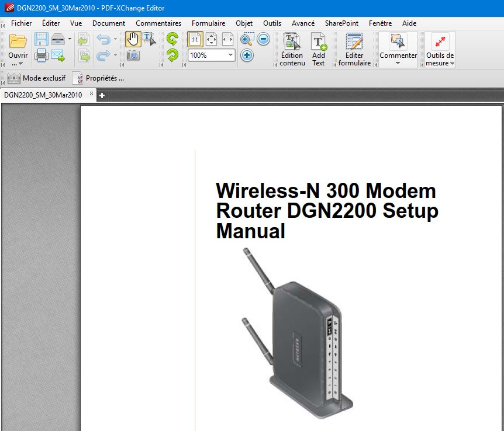The width and height of the screenshot is (504, 431).
Task: Click the undo arrow icon
Action: click(x=103, y=39)
